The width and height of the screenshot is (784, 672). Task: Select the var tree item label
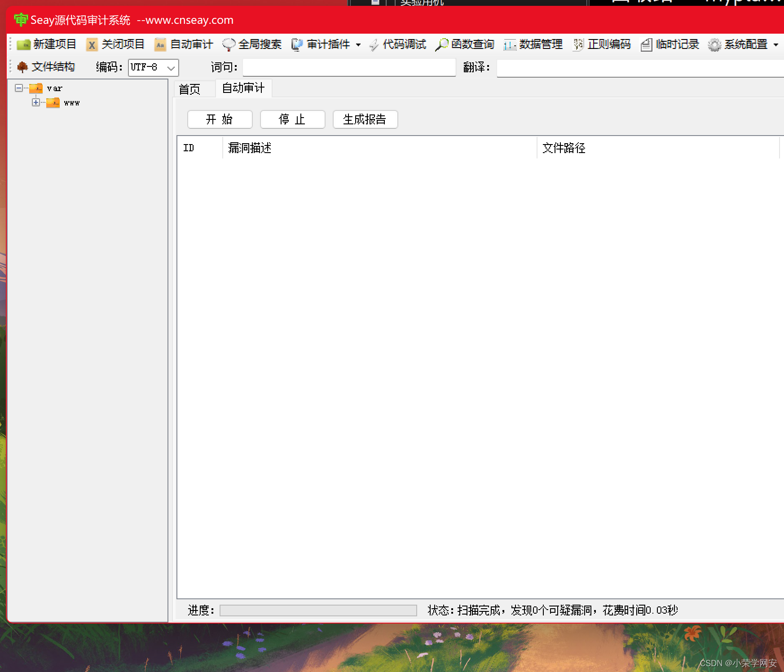coord(55,88)
